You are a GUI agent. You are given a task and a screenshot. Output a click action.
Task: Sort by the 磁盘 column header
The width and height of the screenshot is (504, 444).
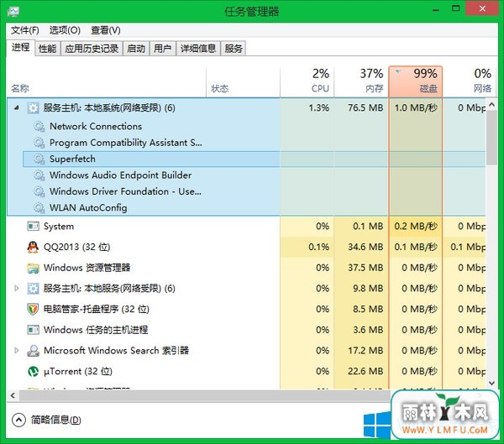coord(415,82)
